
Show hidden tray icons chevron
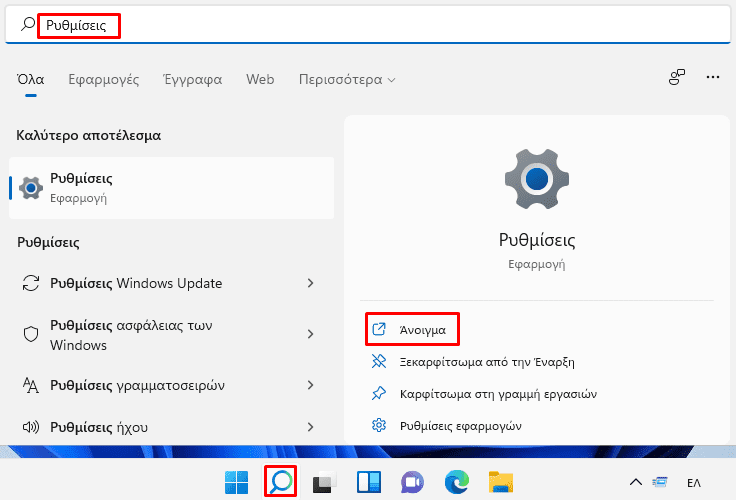636,482
